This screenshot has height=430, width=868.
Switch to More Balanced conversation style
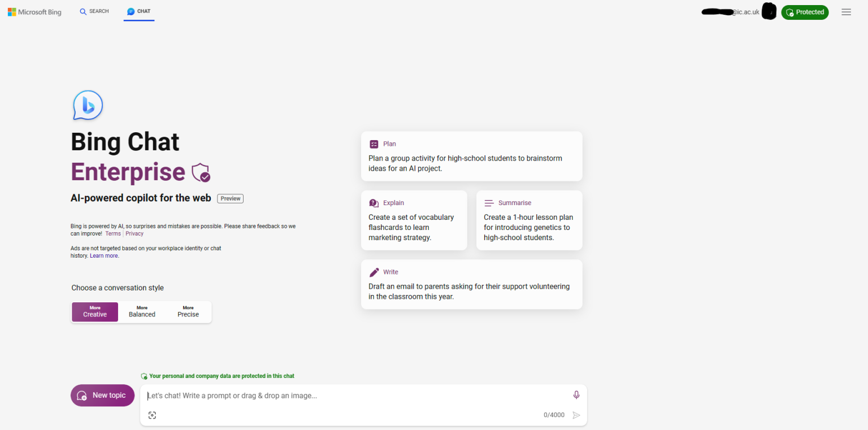tap(141, 312)
